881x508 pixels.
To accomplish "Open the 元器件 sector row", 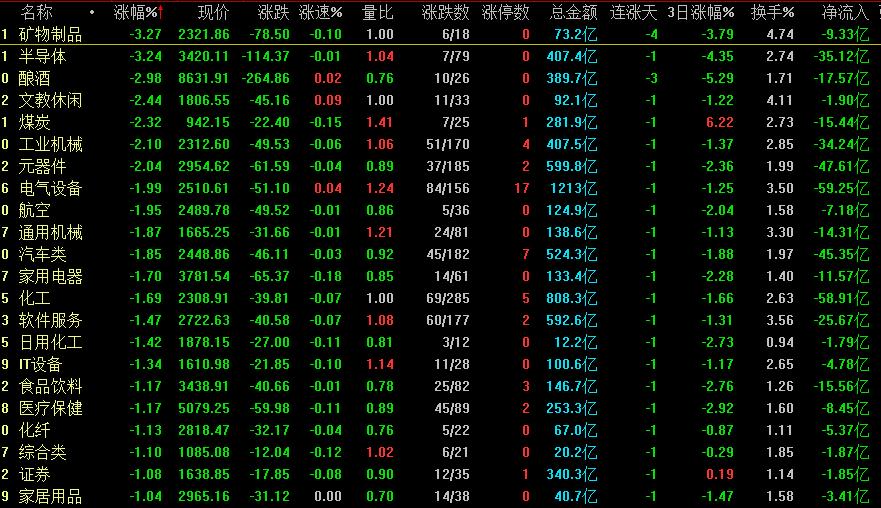I will (440, 166).
